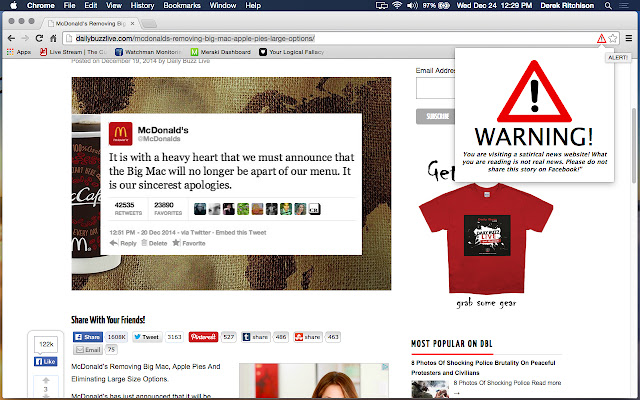Bookmark this page with the star icon
Viewport: 640px width, 400px height.
(x=613, y=38)
